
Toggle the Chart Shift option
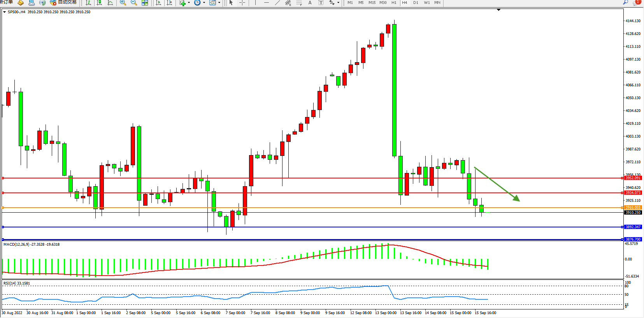(169, 3)
